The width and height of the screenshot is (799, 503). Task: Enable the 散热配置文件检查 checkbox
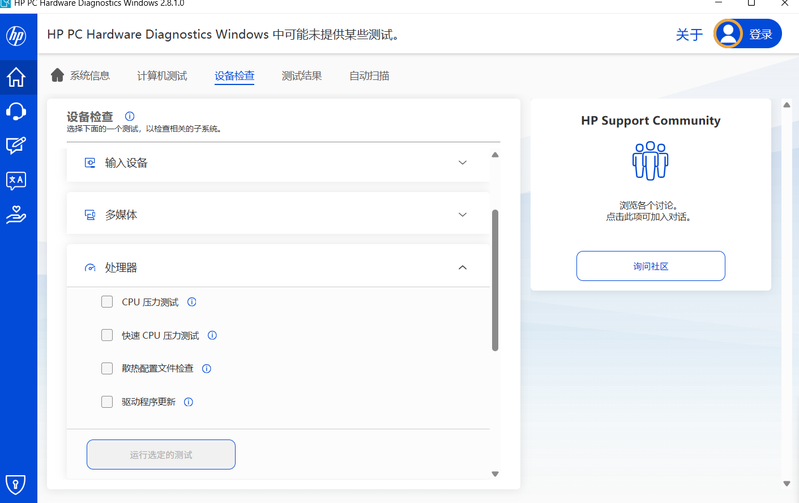(107, 368)
